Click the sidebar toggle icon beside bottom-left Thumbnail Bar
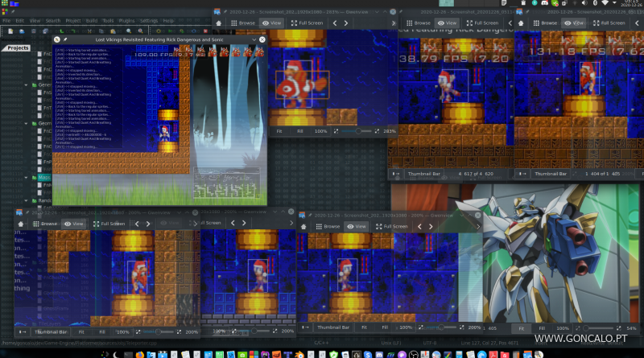Image resolution: width=644 pixels, height=358 pixels. point(22,331)
